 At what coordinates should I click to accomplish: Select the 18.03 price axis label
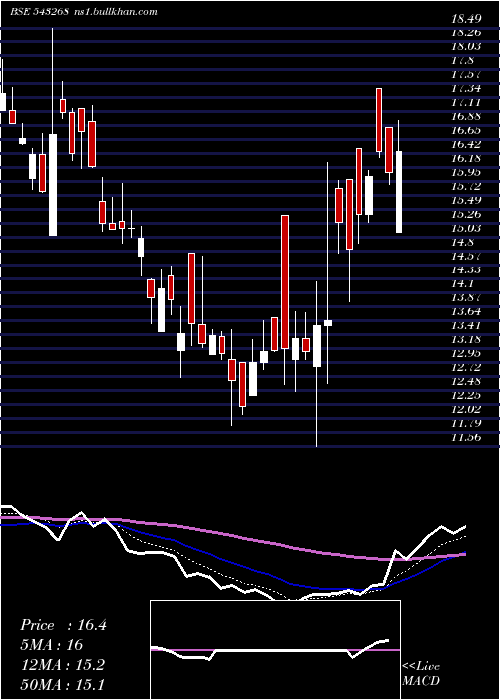[x=466, y=46]
